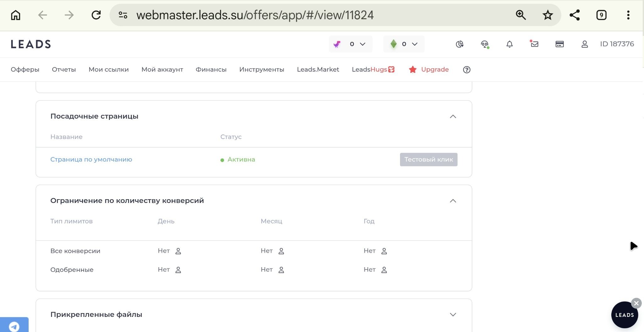This screenshot has height=332, width=644.
Task: Close the LEADS chat widget
Action: click(636, 303)
